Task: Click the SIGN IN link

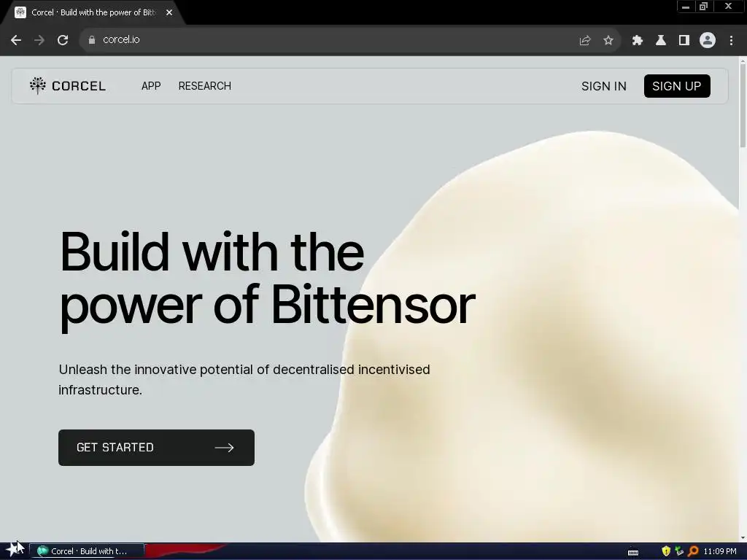Action: tap(603, 86)
